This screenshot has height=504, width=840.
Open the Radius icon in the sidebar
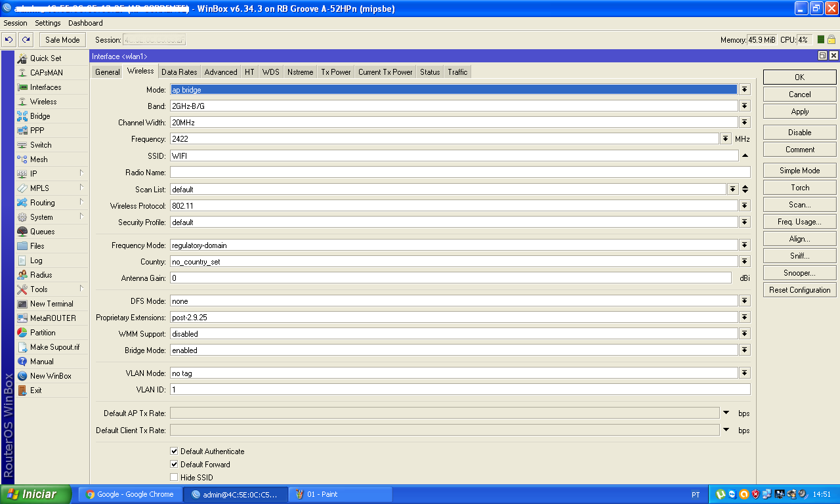pos(23,275)
